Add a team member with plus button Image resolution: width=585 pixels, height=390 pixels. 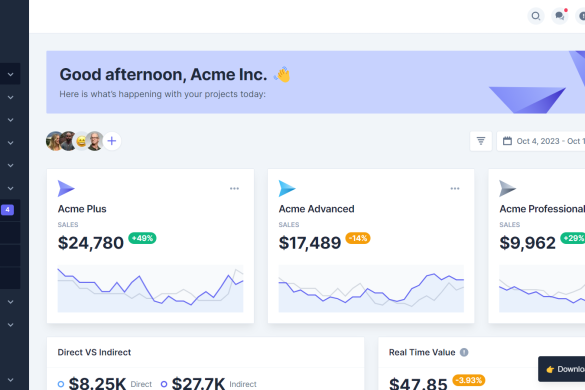click(x=112, y=141)
